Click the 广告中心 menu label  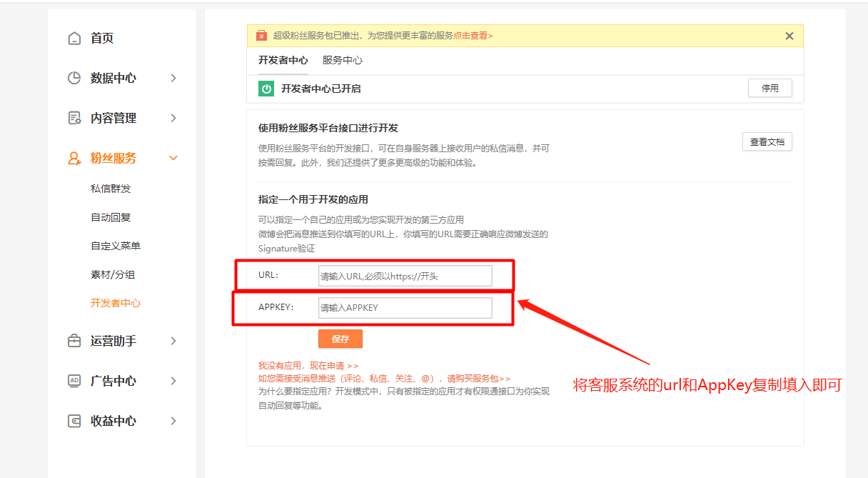click(113, 381)
